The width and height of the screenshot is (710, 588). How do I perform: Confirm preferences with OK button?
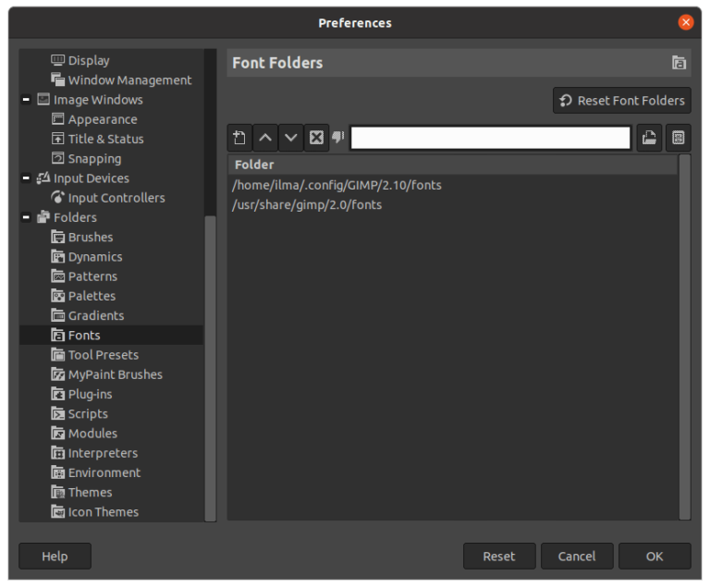(655, 556)
